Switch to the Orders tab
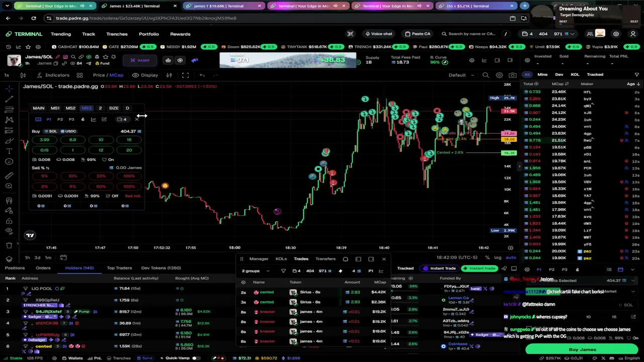The width and height of the screenshot is (644, 362). [43, 268]
